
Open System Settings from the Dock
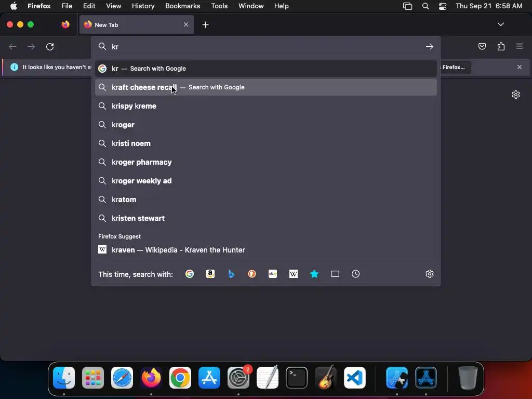(238, 378)
